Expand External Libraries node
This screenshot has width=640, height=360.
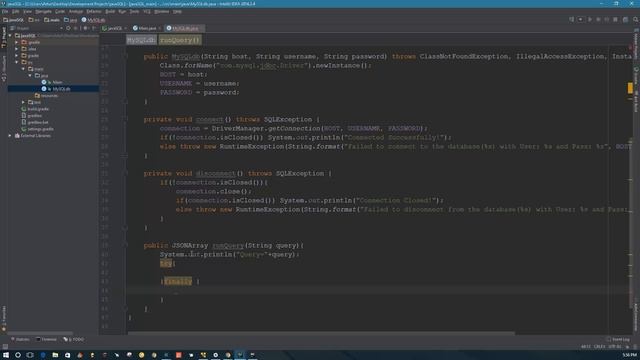pos(10,136)
